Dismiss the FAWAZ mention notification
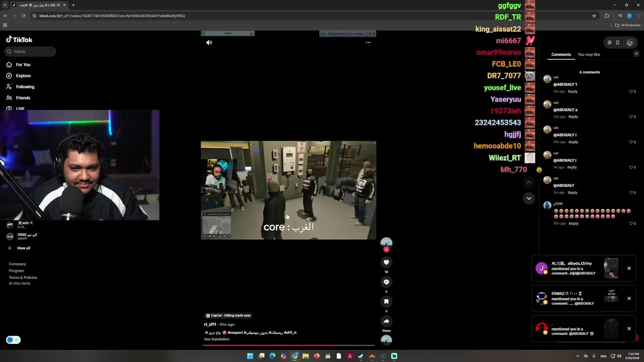Screen dimensions: 644x362 pyautogui.click(x=629, y=299)
